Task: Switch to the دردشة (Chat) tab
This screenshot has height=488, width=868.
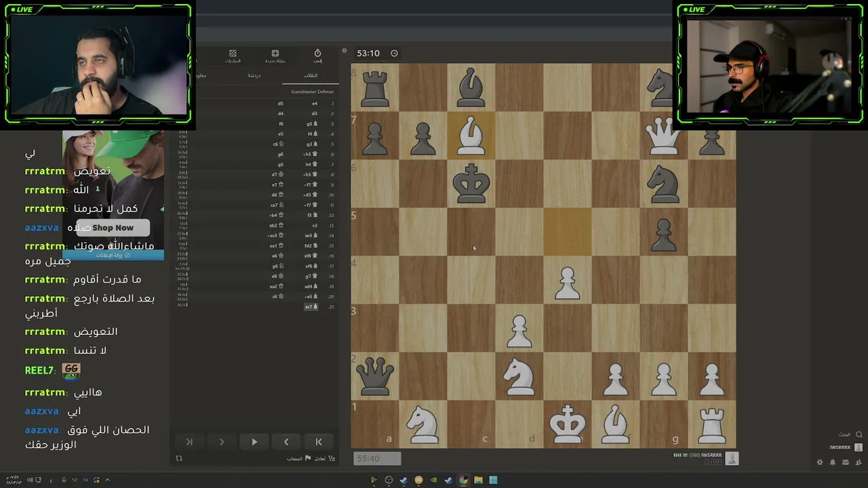Action: (x=254, y=75)
